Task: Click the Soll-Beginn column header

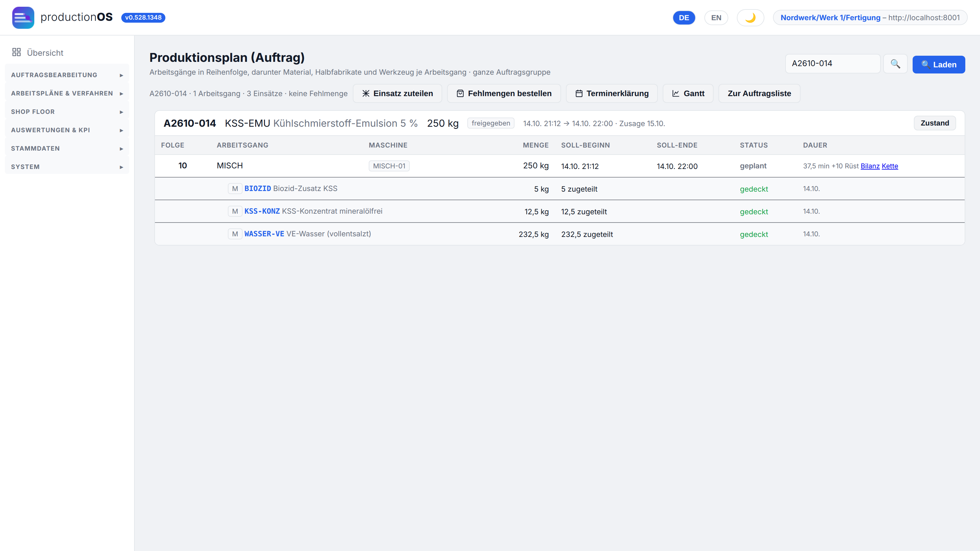Action: point(585,145)
